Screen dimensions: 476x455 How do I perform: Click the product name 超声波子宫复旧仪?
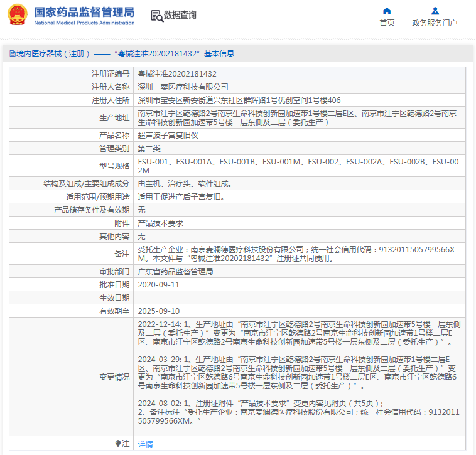(x=168, y=135)
